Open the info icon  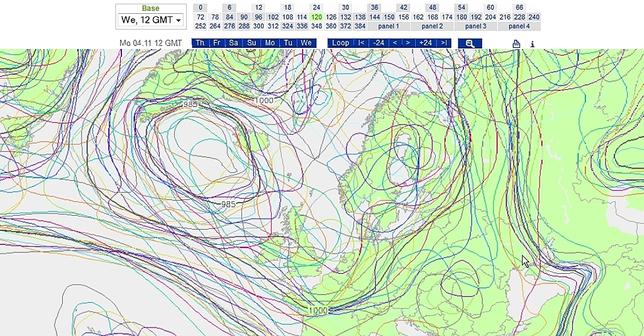click(532, 43)
